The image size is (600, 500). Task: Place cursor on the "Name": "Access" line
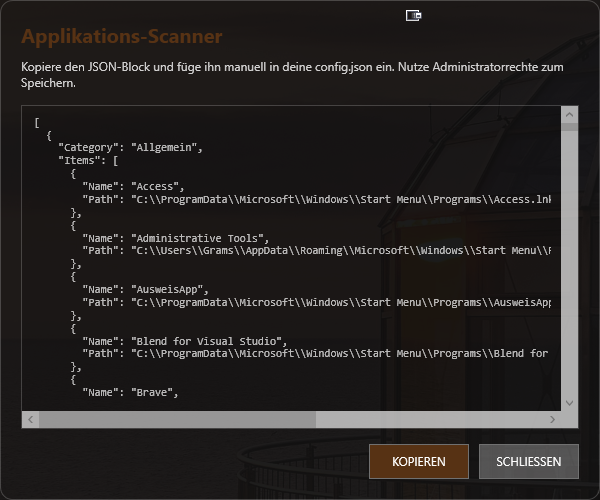[x=134, y=186]
